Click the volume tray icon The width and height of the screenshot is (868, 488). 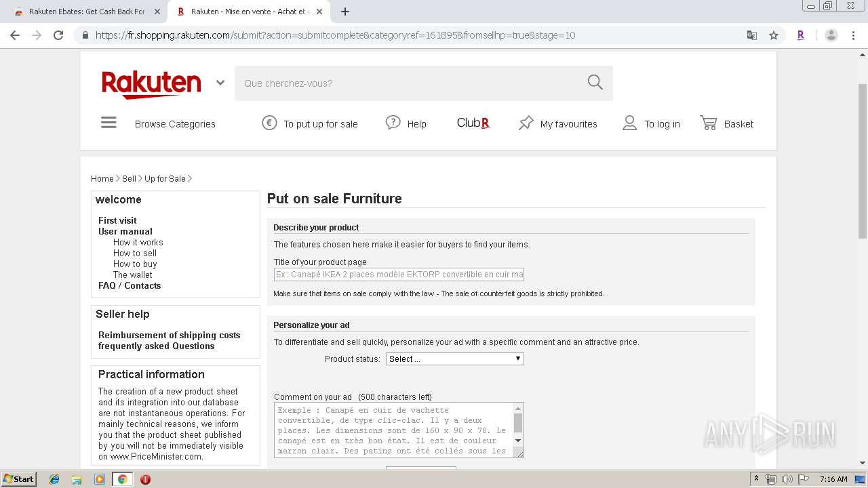[787, 479]
